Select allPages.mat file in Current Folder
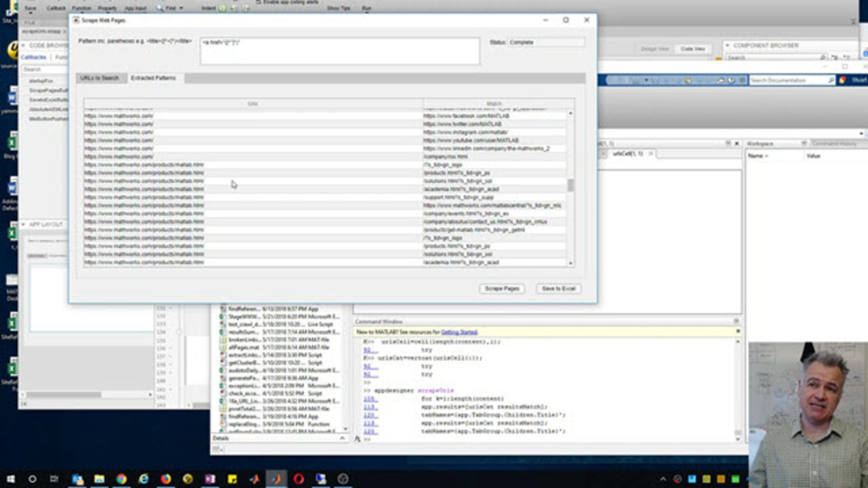 click(x=279, y=348)
